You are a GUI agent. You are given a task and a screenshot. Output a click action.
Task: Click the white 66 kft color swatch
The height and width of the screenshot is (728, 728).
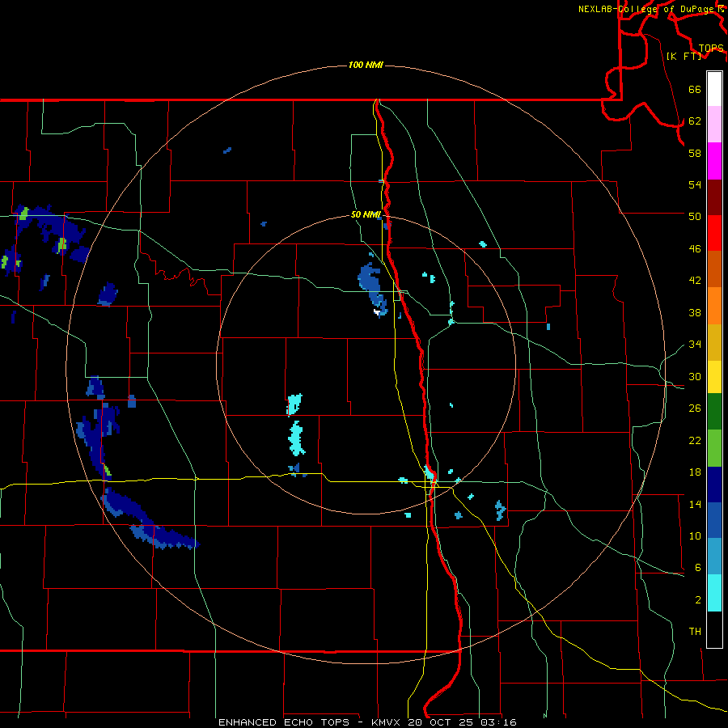pos(714,89)
